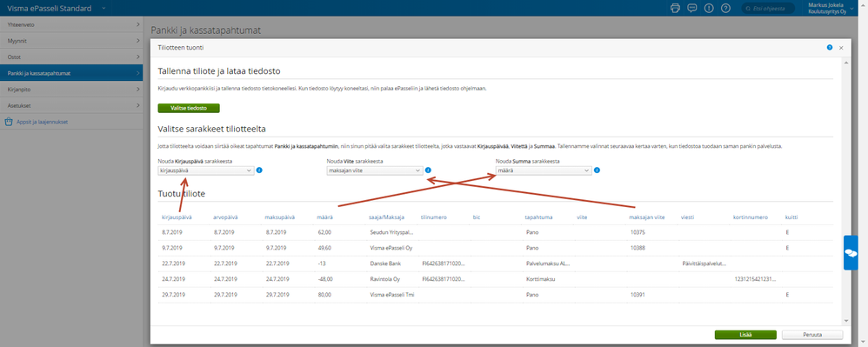Open the chat widget on right edge

pyautogui.click(x=851, y=252)
